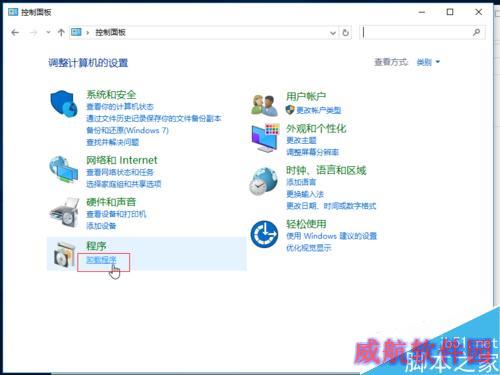
Task: Click 控制面板 breadcrumb in address bar
Action: 110,32
